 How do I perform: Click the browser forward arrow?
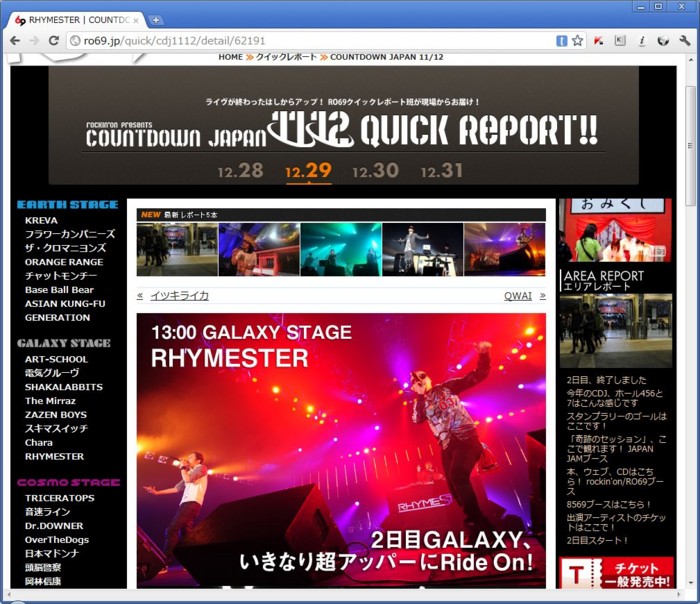pos(34,41)
